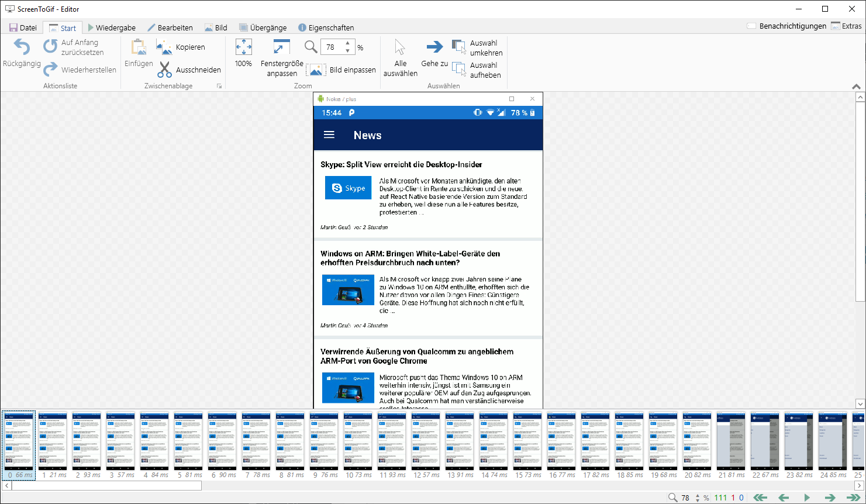Switch to the Übergänge tab
The width and height of the screenshot is (866, 504).
point(263,27)
